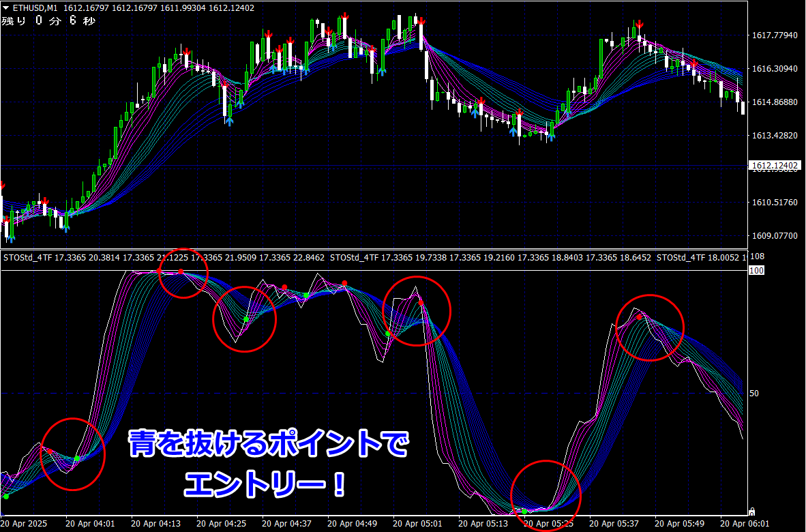
Task: Click the remaining-time label 残り 0 分 6 秒
Action: pyautogui.click(x=48, y=21)
